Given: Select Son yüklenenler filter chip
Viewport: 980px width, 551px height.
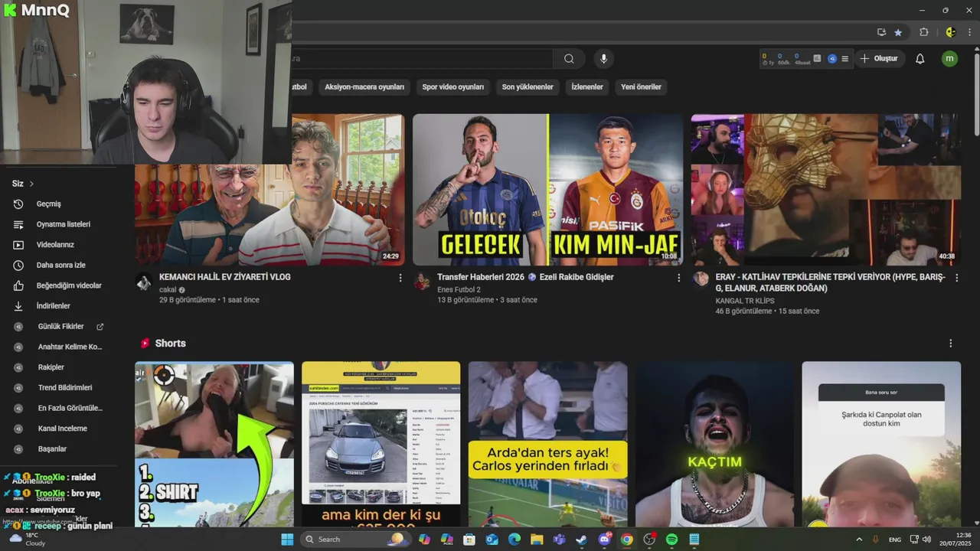Looking at the screenshot, I should coord(528,87).
